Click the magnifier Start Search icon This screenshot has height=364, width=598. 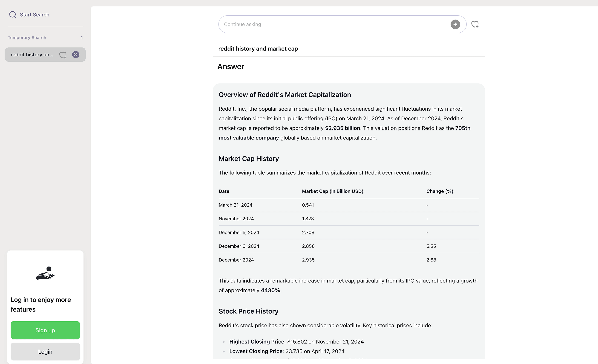coord(13,14)
